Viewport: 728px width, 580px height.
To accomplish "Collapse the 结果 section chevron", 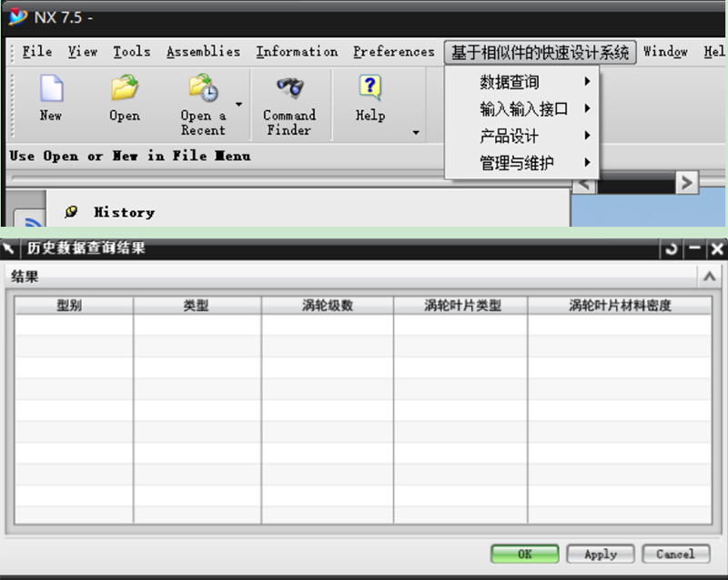I will coord(709,277).
